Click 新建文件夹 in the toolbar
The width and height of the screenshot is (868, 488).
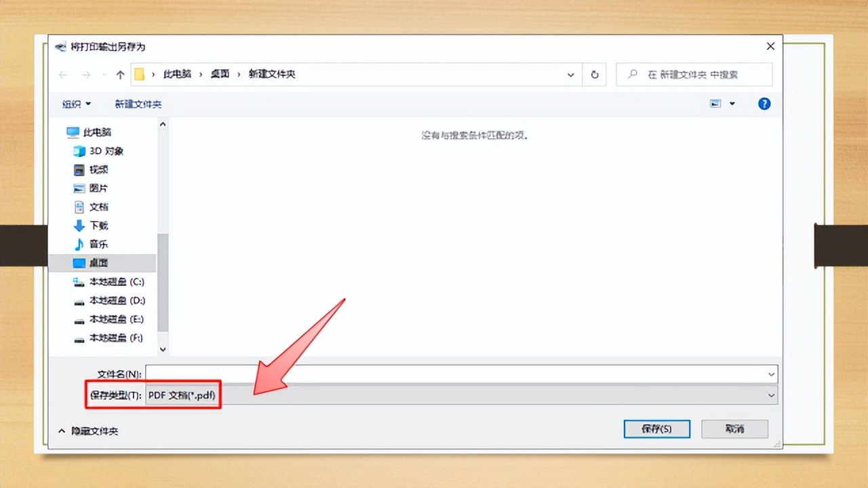pos(138,104)
